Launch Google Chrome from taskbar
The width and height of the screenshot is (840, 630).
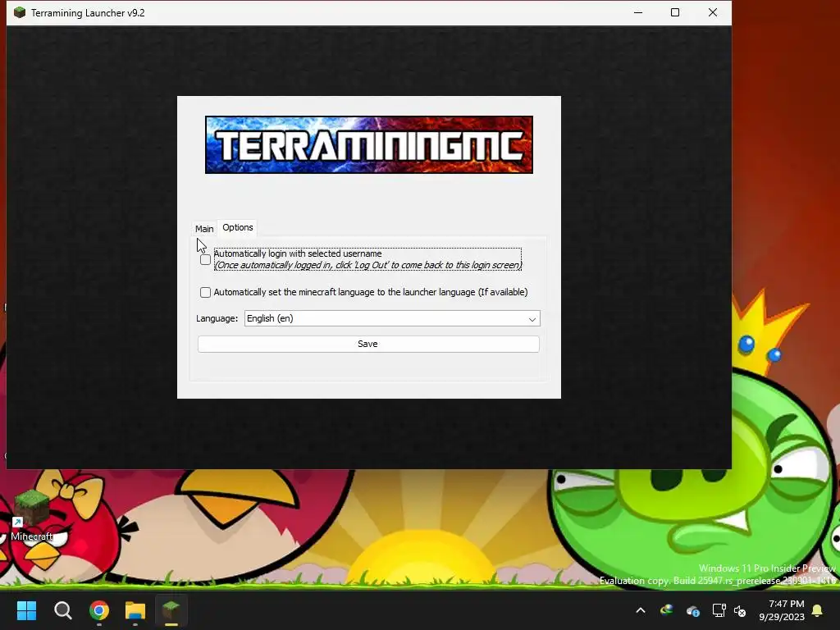click(x=99, y=610)
